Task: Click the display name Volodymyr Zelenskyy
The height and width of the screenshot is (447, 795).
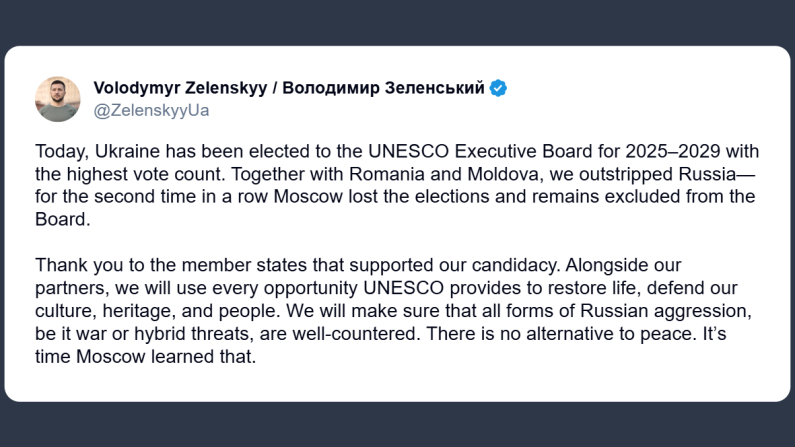Action: [x=180, y=88]
